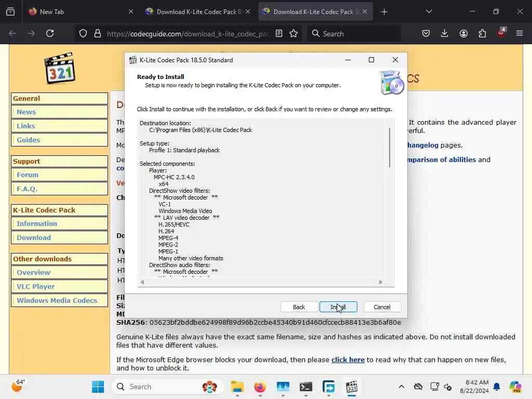Cancel the K-Lite installation
This screenshot has height=399, width=532.
[x=382, y=307]
